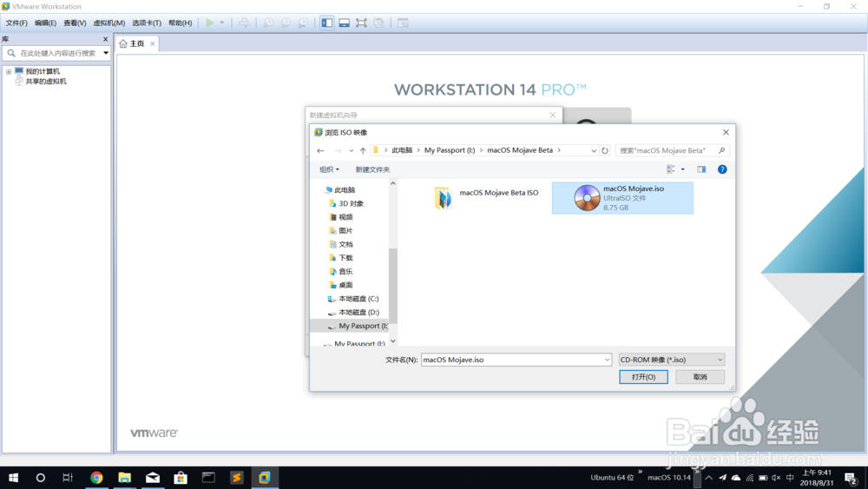Click console view toolbar icon
868x489 pixels.
(x=403, y=23)
